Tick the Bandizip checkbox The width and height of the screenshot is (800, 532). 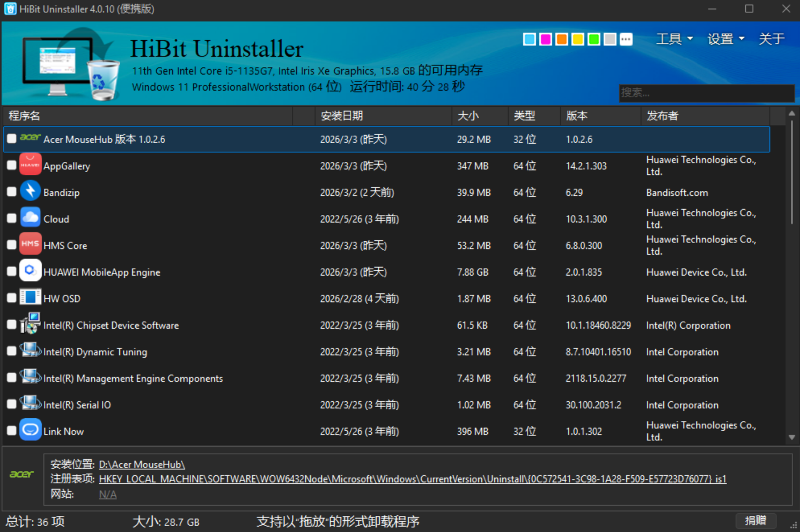pos(11,191)
